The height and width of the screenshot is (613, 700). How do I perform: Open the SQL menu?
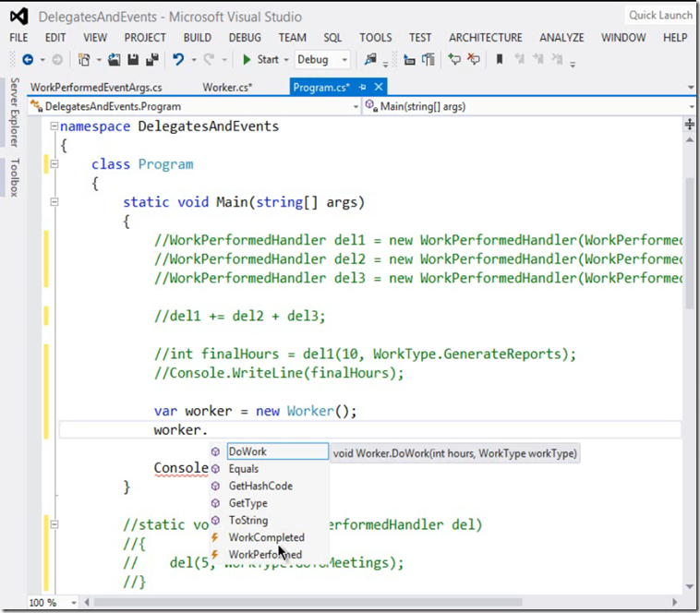point(332,38)
